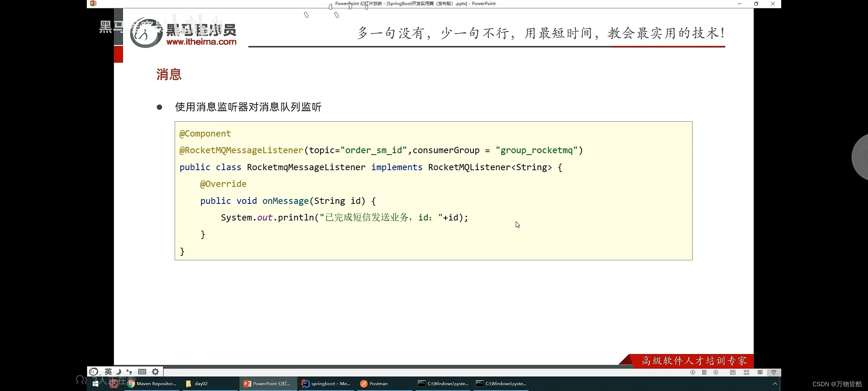
Task: Toggle the 英 language mode in IME bar
Action: click(x=108, y=372)
